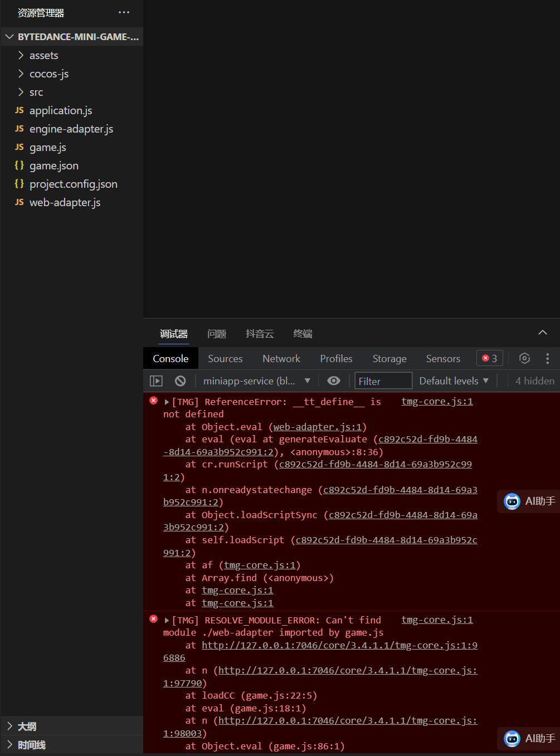Open the explorer more actions ellipsis menu
The width and height of the screenshot is (560, 756).
pyautogui.click(x=124, y=12)
